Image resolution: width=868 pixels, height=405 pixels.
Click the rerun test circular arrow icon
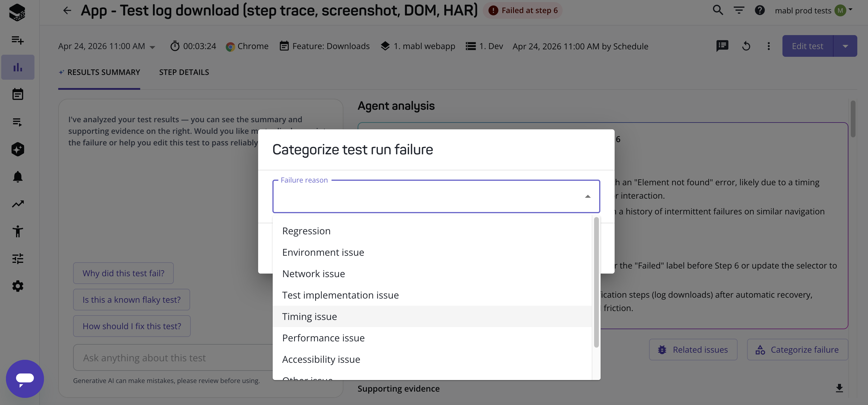pos(746,46)
